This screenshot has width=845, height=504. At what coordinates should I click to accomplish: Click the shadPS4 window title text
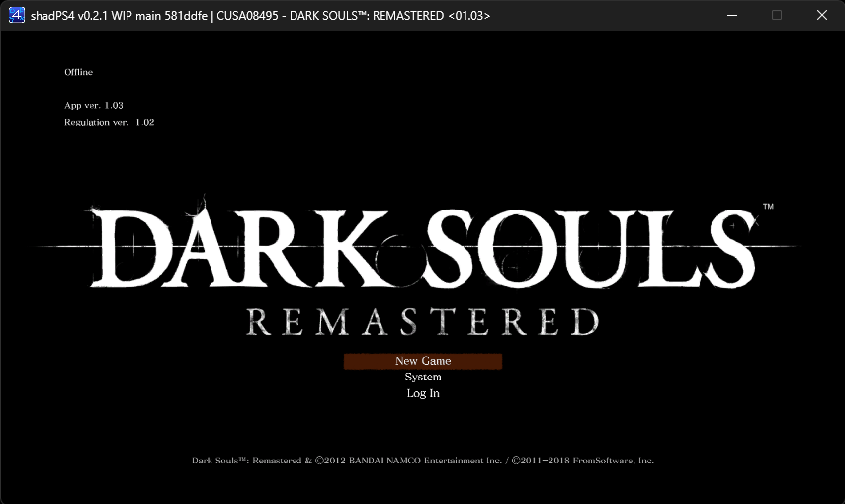point(260,16)
